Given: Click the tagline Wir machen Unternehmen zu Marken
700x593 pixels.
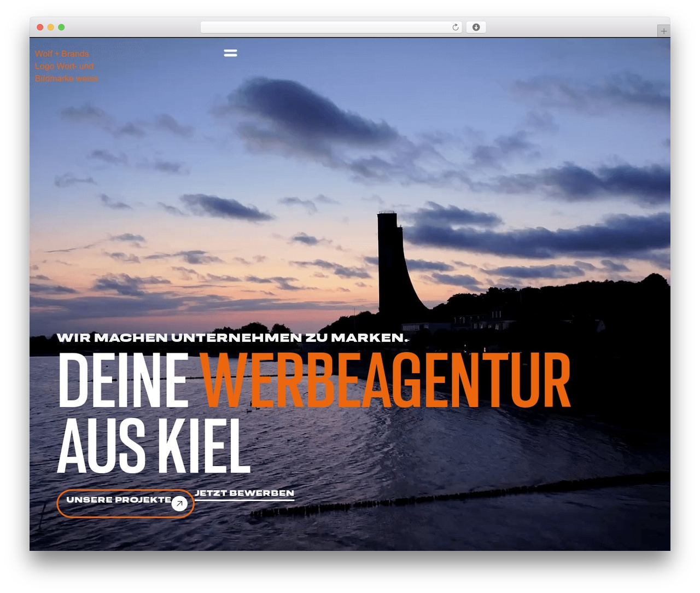Looking at the screenshot, I should 232,338.
